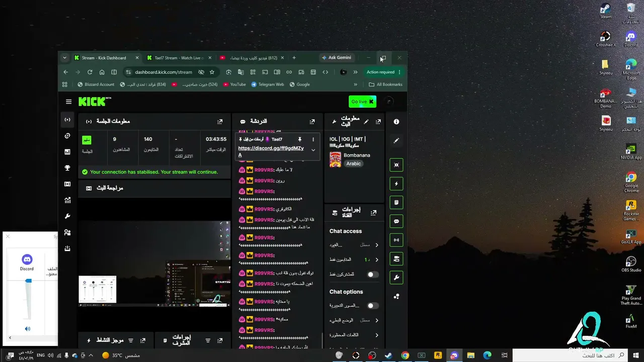Pop out the channel actions panel
This screenshot has height=362, width=644.
(373, 213)
